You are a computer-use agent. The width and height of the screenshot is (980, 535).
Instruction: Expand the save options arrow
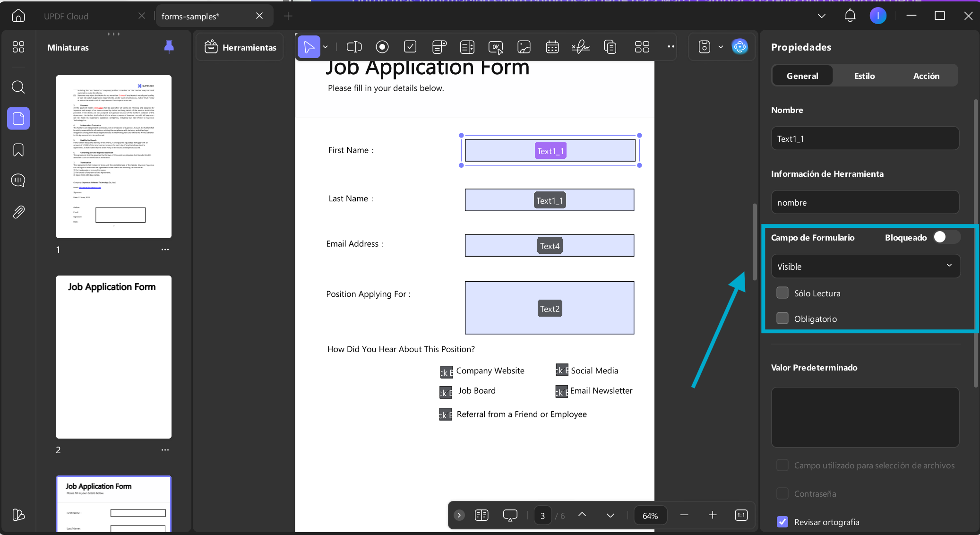click(x=721, y=47)
